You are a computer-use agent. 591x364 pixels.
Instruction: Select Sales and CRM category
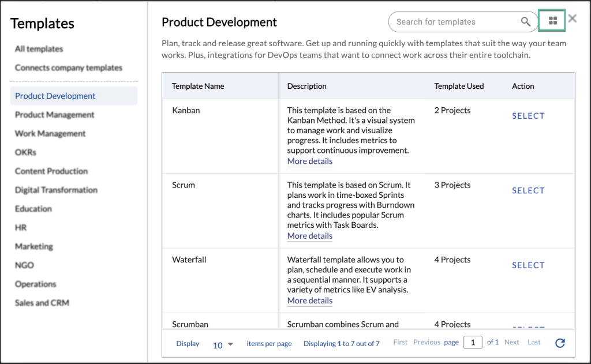point(42,303)
